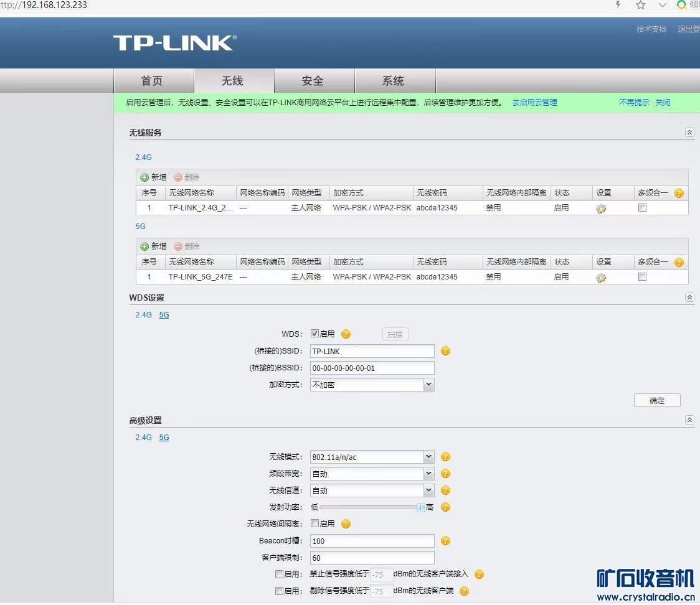700x605 pixels.
Task: Open technical support link in header
Action: [652, 29]
